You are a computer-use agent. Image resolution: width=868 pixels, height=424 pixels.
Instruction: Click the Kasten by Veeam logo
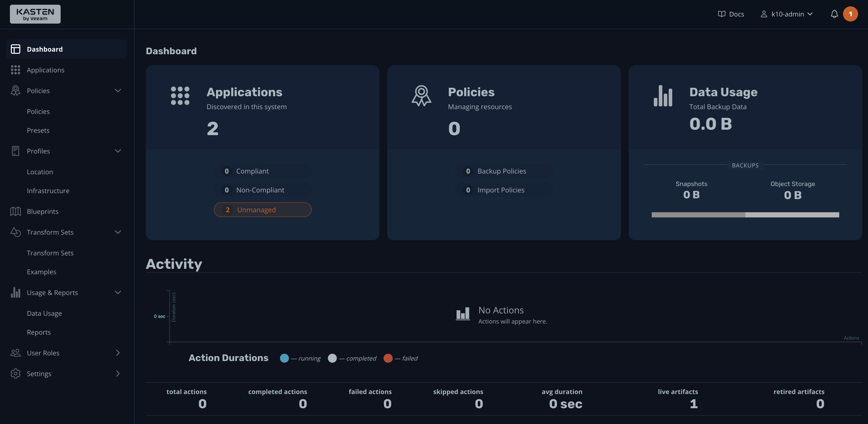pos(35,14)
